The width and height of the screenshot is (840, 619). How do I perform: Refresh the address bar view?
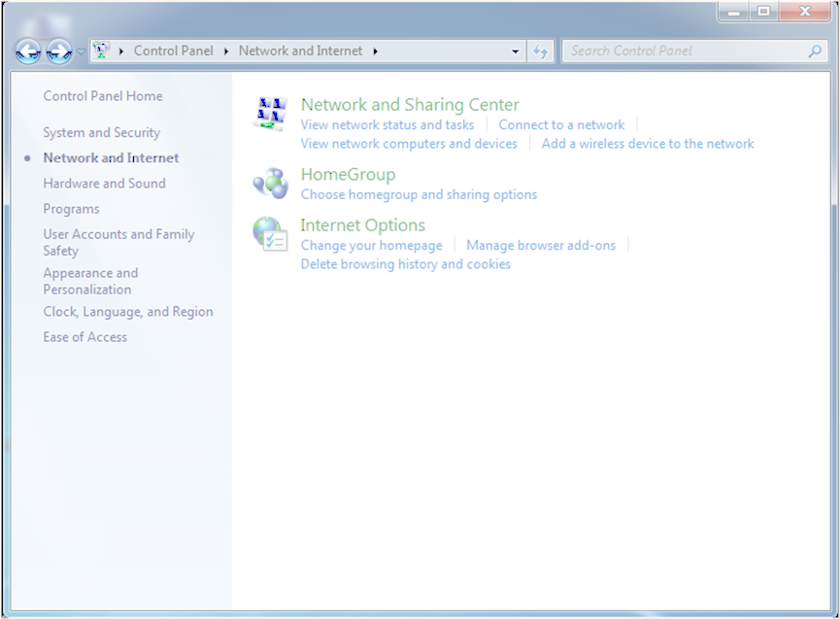click(541, 52)
